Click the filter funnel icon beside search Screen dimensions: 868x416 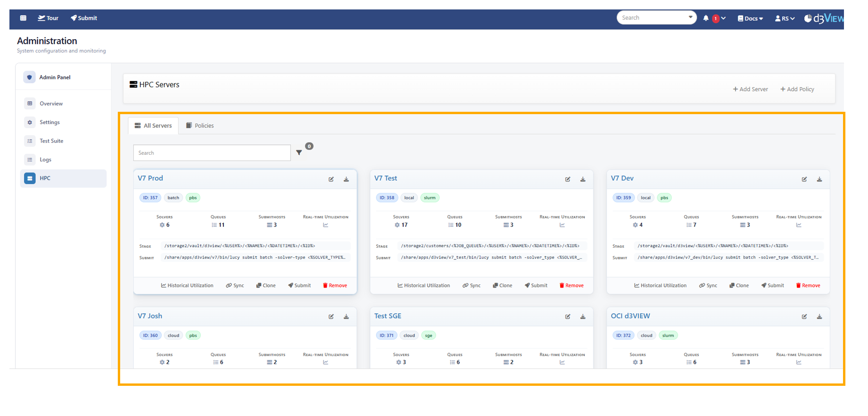click(299, 152)
